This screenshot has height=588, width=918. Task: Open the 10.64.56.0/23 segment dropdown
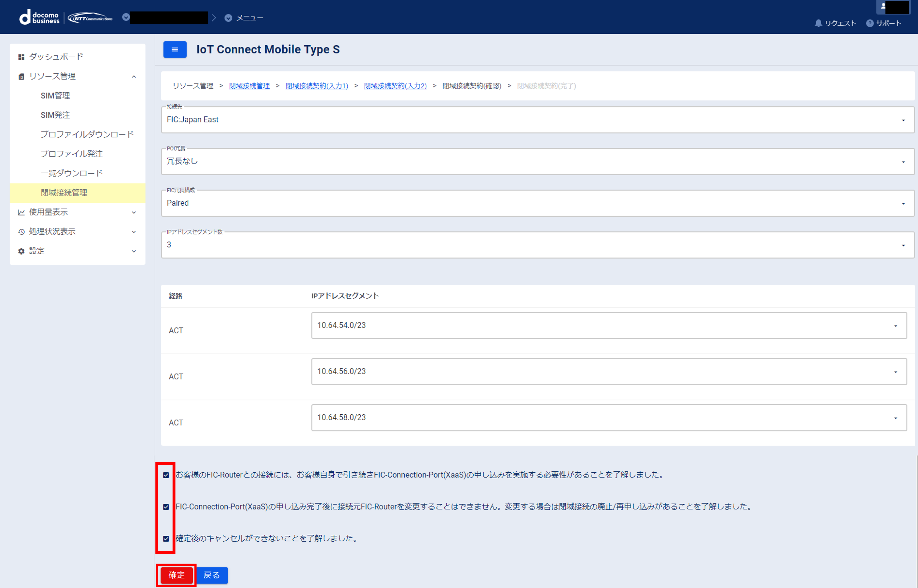[x=609, y=371]
